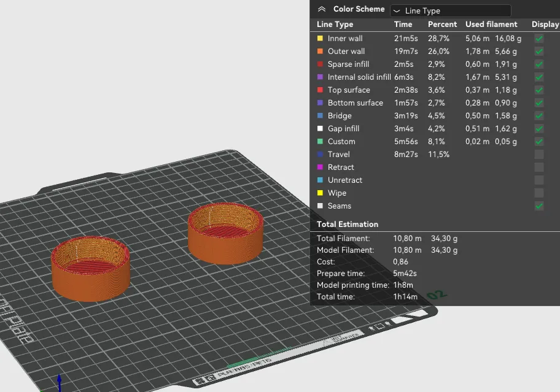Click the Seams label
Viewport: 560px width, 392px height.
(x=340, y=206)
